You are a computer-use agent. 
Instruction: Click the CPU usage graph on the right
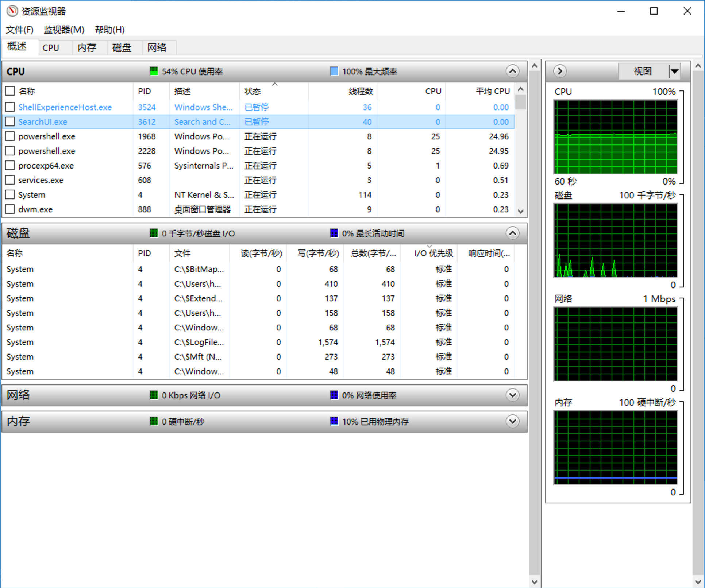pyautogui.click(x=615, y=137)
